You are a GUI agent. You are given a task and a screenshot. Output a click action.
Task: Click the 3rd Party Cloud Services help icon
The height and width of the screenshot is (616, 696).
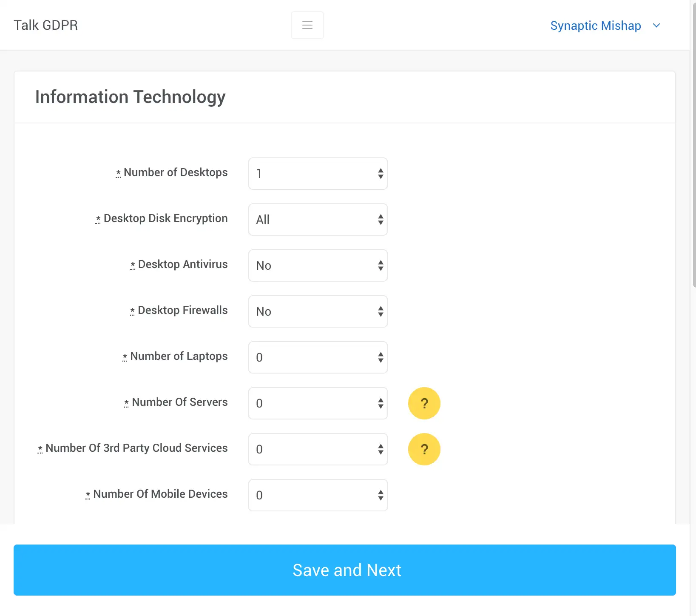tap(424, 449)
